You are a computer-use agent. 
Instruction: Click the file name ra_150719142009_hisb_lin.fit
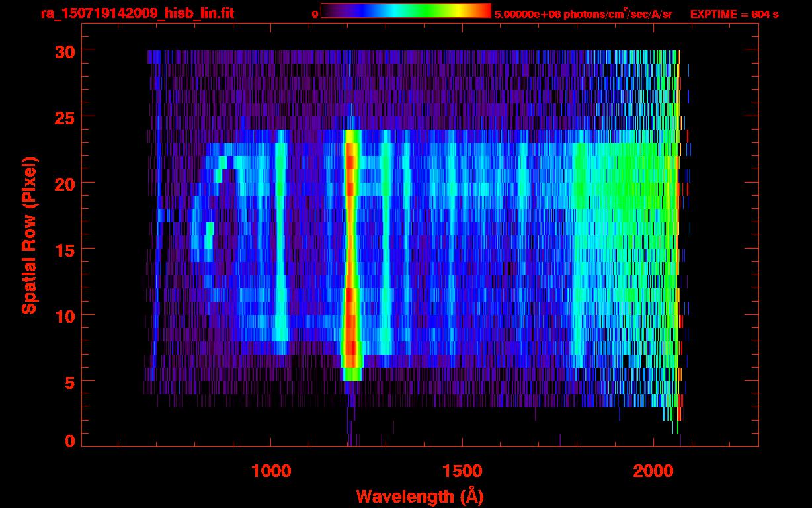137,13
